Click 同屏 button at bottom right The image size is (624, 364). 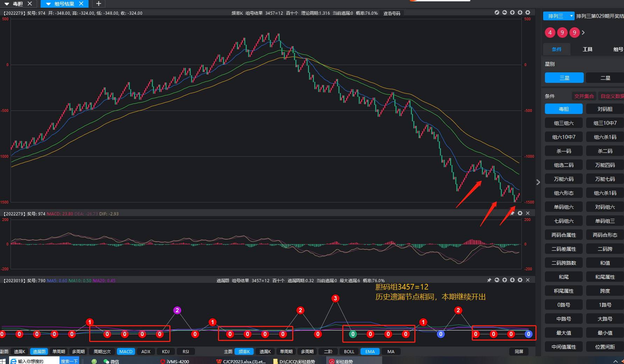[519, 351]
